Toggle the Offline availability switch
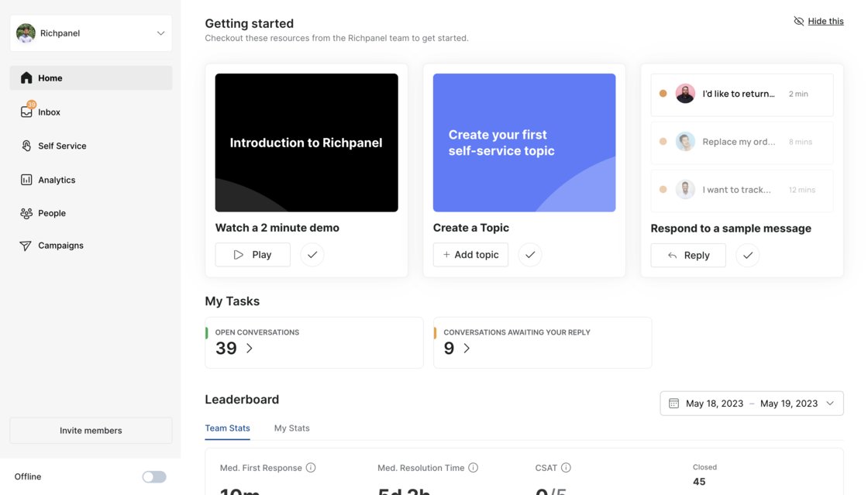868x495 pixels. click(154, 476)
